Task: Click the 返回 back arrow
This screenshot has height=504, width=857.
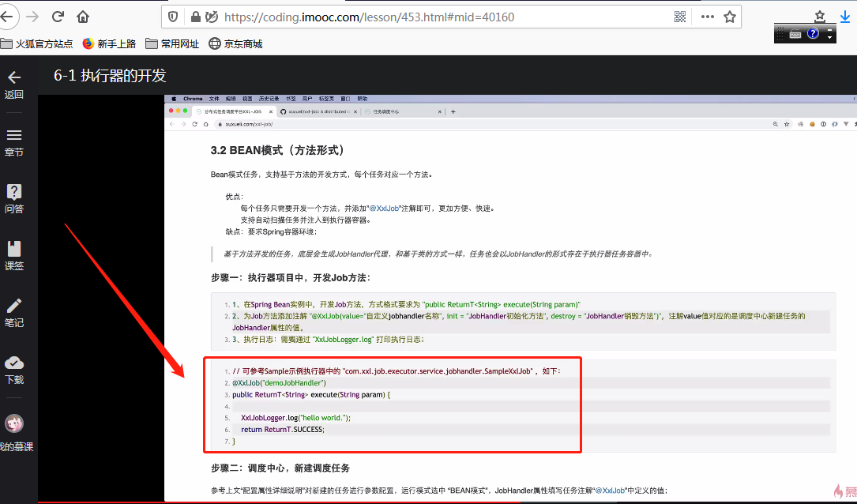Action: pyautogui.click(x=15, y=79)
